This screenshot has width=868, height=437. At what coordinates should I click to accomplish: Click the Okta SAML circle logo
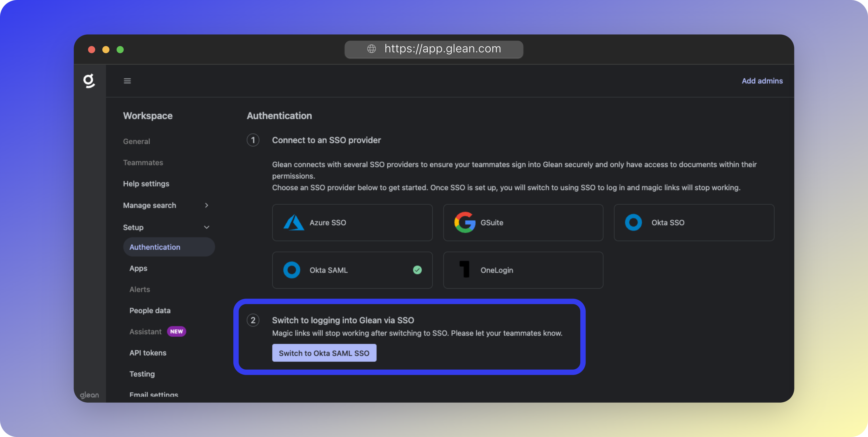coord(292,270)
